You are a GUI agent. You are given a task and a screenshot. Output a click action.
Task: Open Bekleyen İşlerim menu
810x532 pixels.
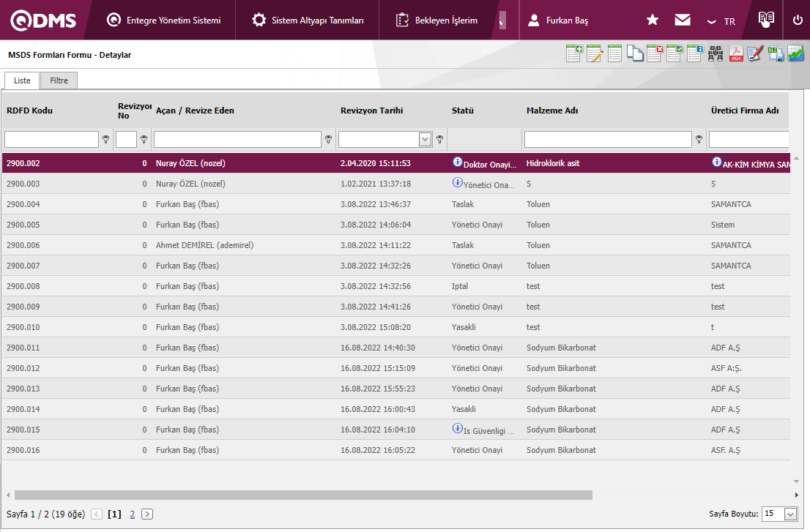[x=436, y=20]
